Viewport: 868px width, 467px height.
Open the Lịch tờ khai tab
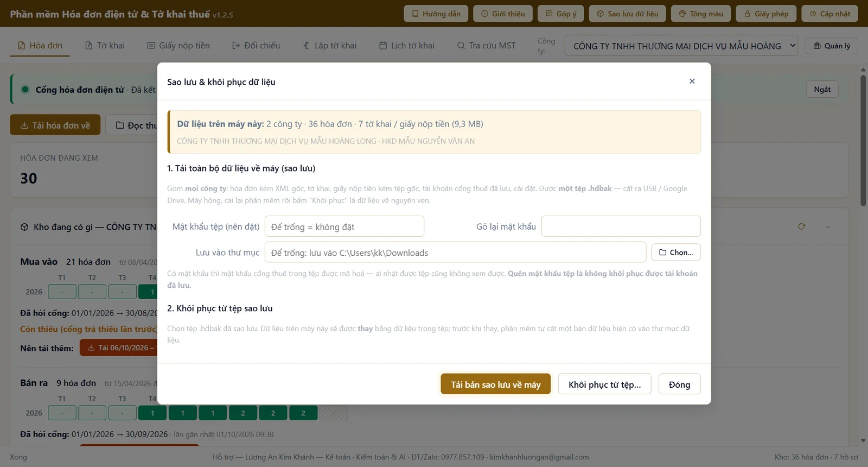(407, 46)
